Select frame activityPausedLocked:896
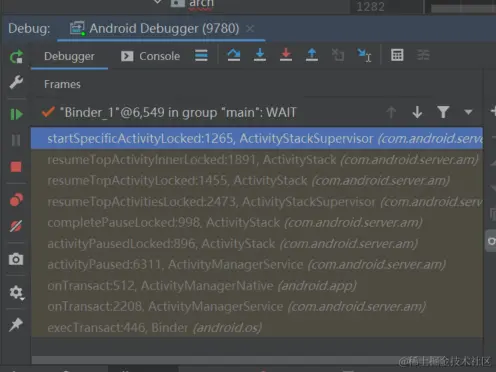Screen dimensions: 496x372 tap(257, 244)
